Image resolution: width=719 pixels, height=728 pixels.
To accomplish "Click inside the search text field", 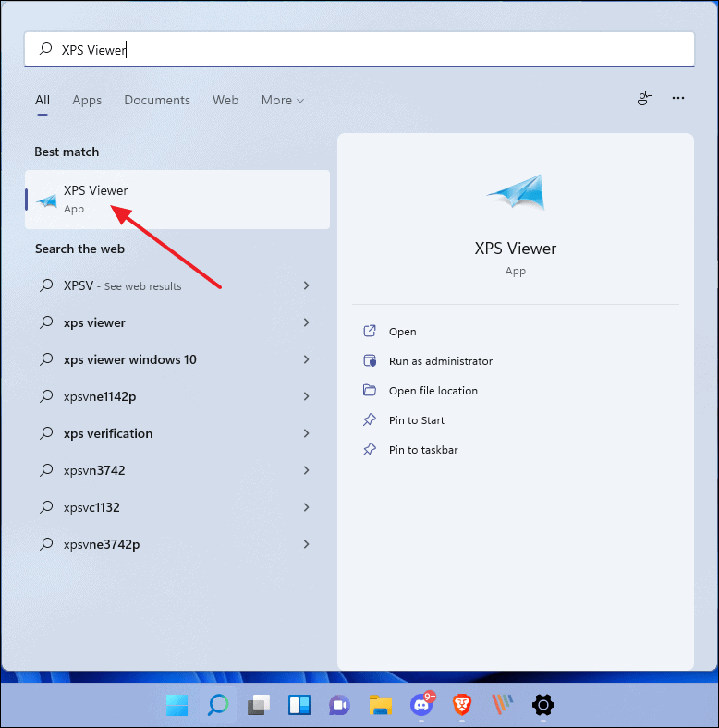I will pyautogui.click(x=359, y=49).
